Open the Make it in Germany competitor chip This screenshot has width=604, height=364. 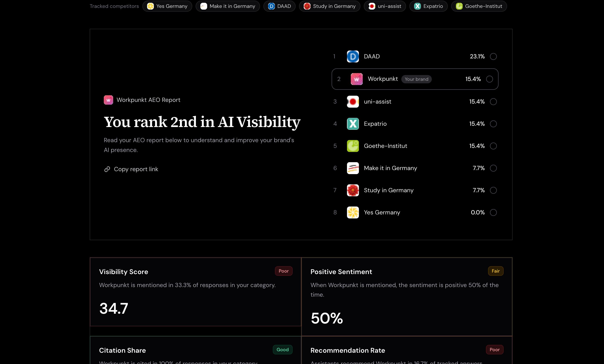[228, 6]
